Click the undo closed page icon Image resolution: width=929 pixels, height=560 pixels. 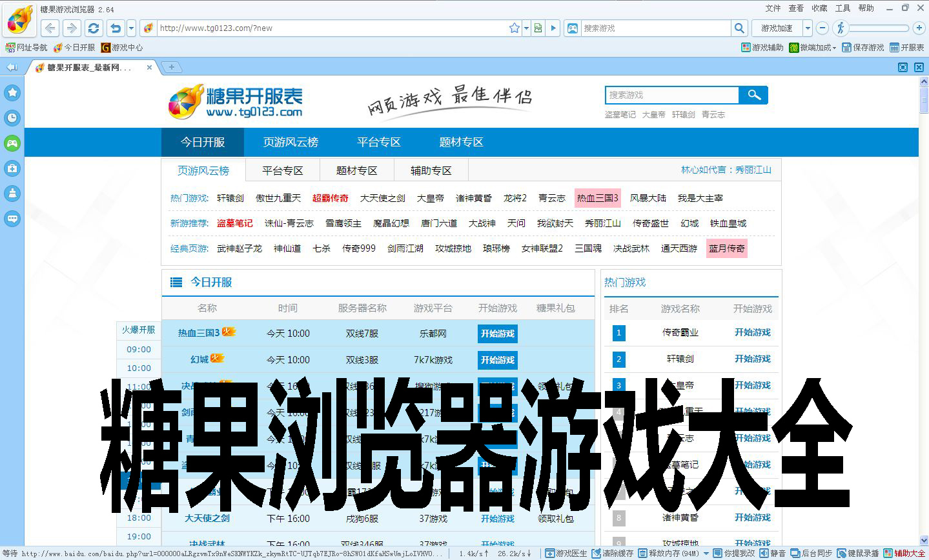(116, 28)
